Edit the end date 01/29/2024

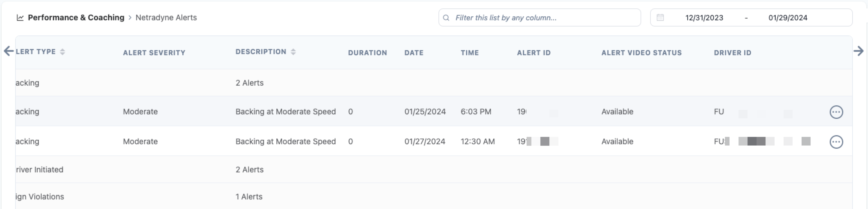click(788, 18)
